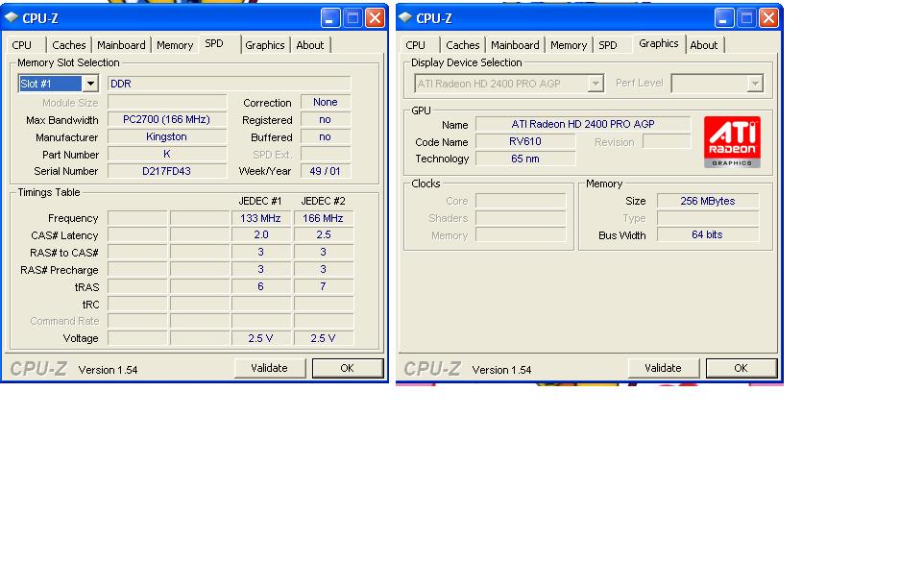Screen dimensions: 924x587
Task: Minimize the right CPU-Z window
Action: pyautogui.click(x=723, y=18)
